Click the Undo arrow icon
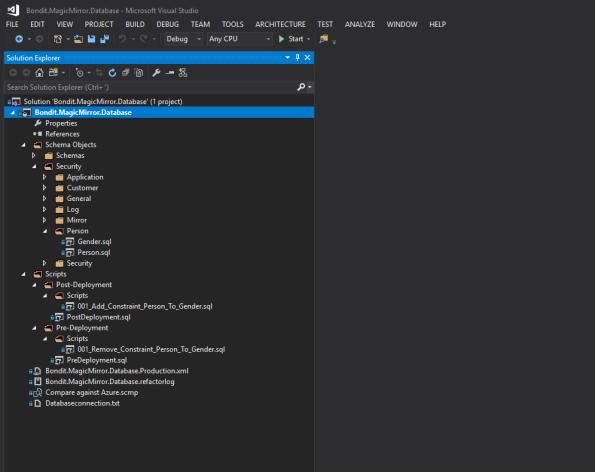Screen dimensions: 595x472 [122, 39]
